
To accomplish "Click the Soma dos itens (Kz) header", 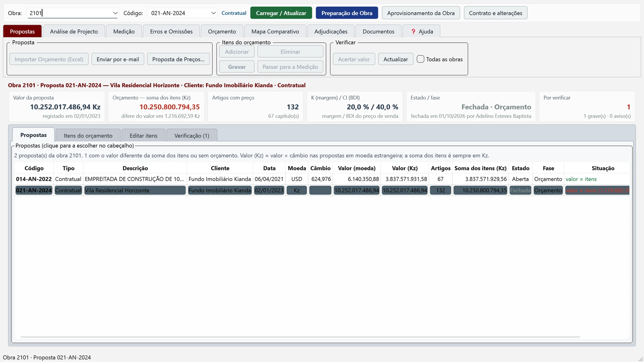I will (480, 168).
